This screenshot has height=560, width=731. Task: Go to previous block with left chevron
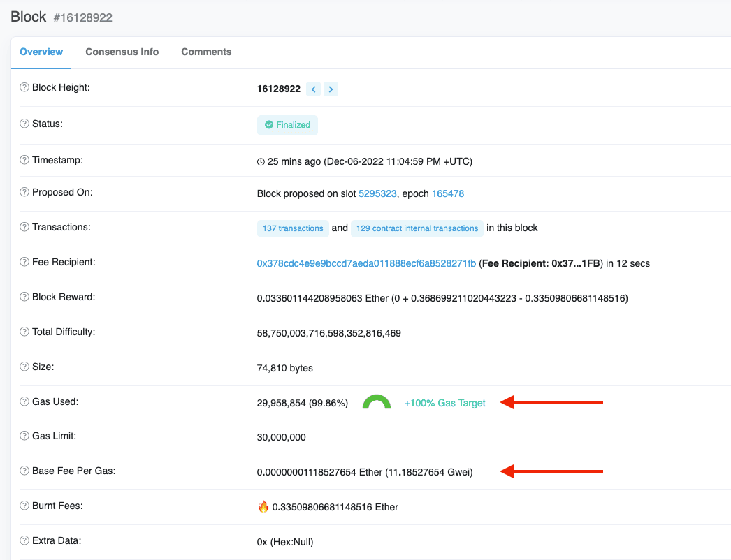(314, 89)
